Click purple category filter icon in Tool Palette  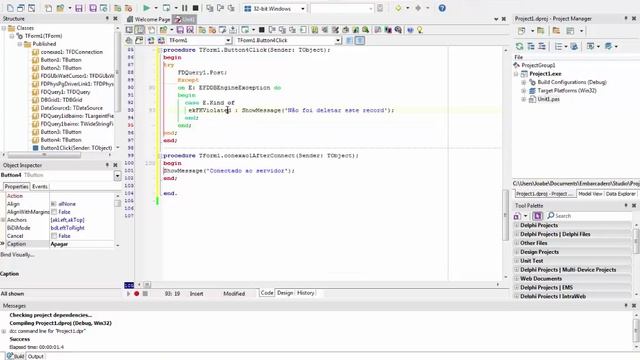[x=538, y=216]
